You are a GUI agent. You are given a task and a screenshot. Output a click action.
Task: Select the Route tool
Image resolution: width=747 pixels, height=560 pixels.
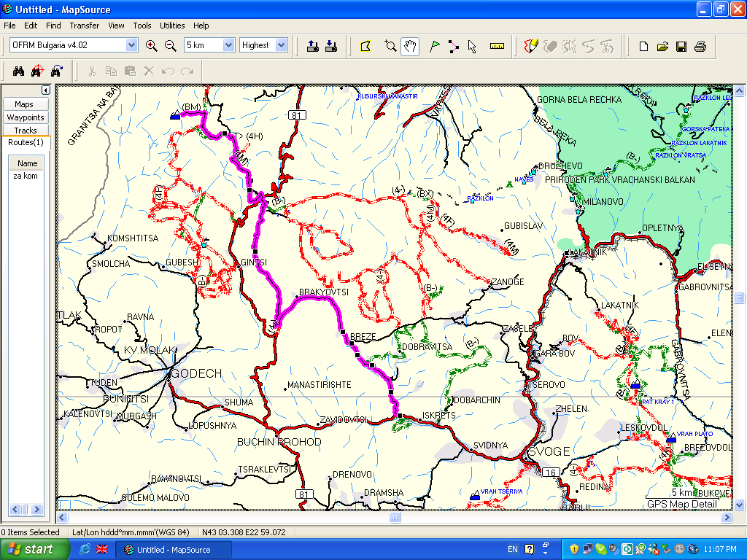[x=453, y=46]
